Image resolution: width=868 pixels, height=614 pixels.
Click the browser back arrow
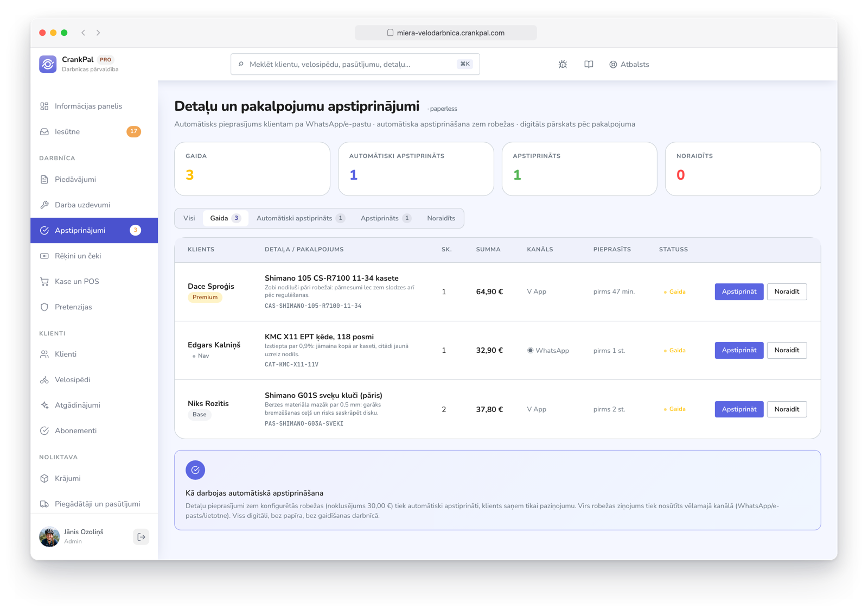(x=84, y=33)
